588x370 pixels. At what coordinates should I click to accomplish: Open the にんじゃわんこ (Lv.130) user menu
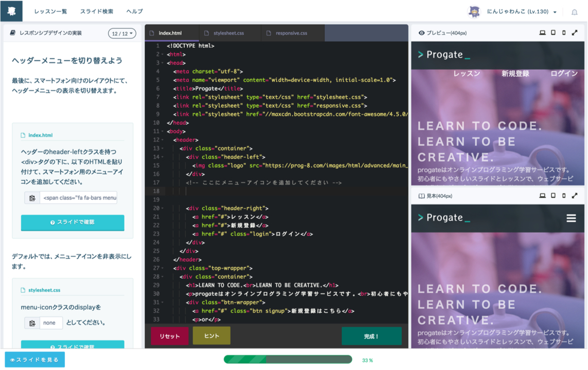pyautogui.click(x=521, y=12)
